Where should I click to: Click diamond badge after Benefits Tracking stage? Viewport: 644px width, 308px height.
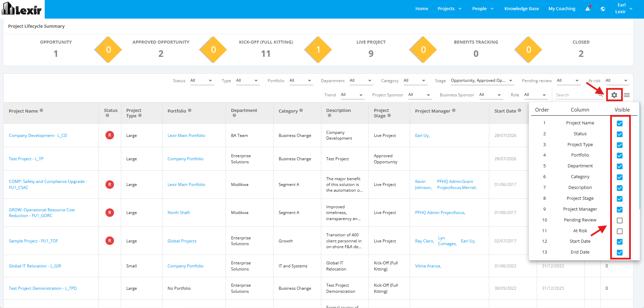click(x=529, y=50)
